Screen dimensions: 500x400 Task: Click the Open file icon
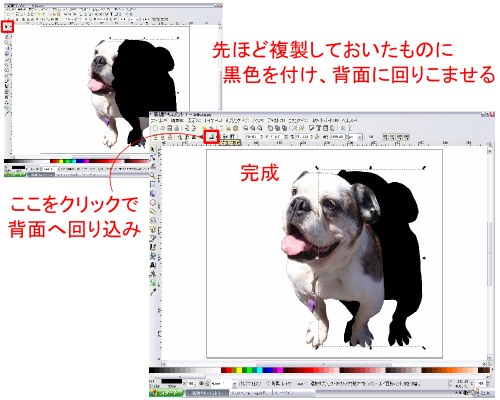(x=163, y=128)
